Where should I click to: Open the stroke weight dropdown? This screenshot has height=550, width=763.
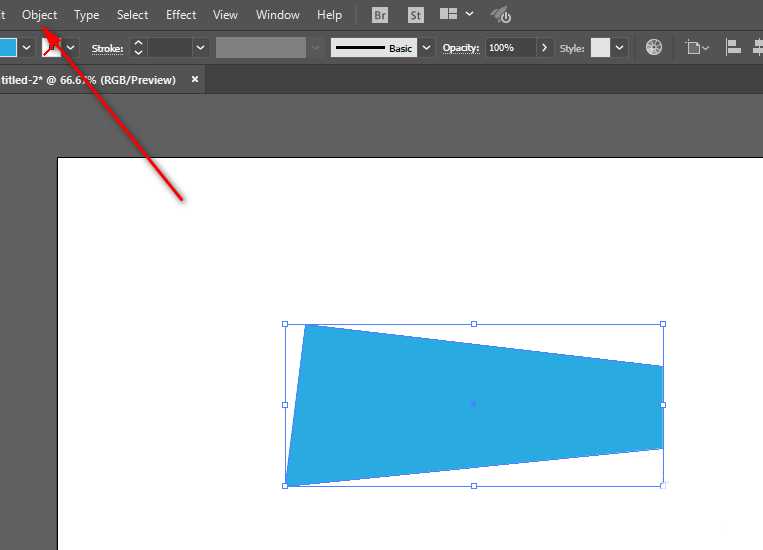[x=200, y=48]
